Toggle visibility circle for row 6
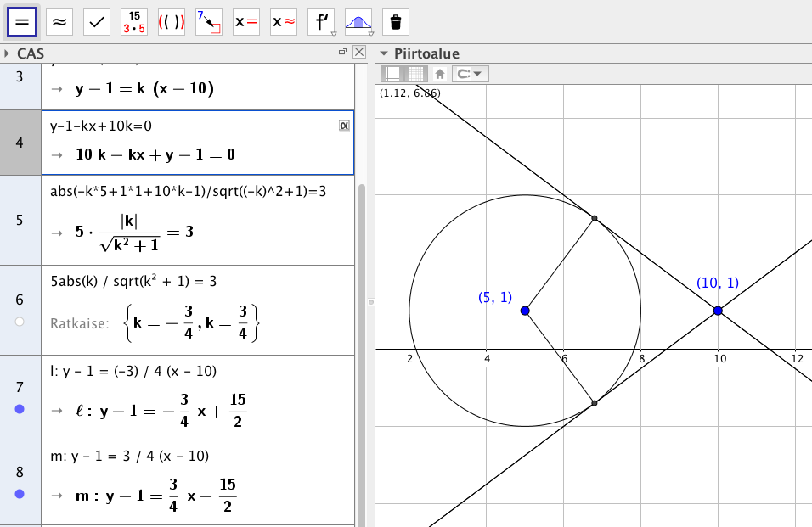This screenshot has width=812, height=527. click(x=20, y=322)
